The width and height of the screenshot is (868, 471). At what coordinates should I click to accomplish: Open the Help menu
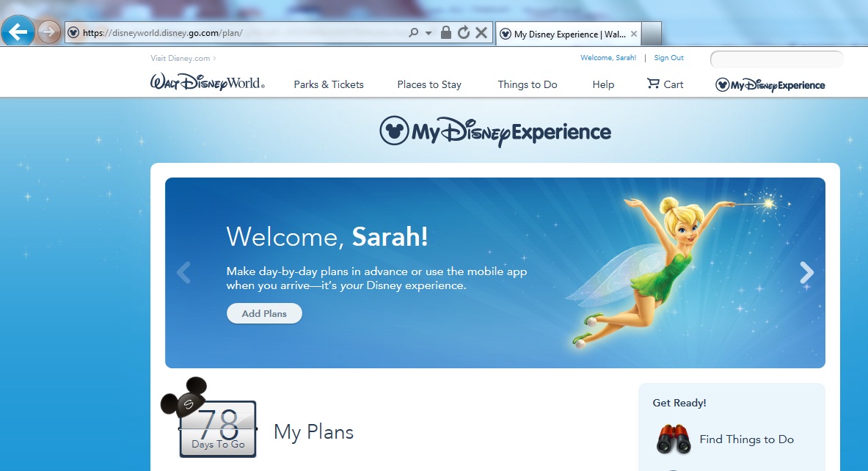(603, 84)
